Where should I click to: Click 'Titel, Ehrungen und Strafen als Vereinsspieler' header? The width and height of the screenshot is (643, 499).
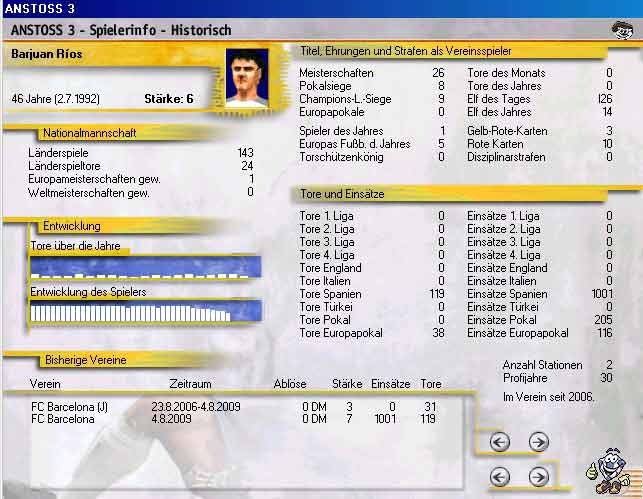pyautogui.click(x=406, y=51)
